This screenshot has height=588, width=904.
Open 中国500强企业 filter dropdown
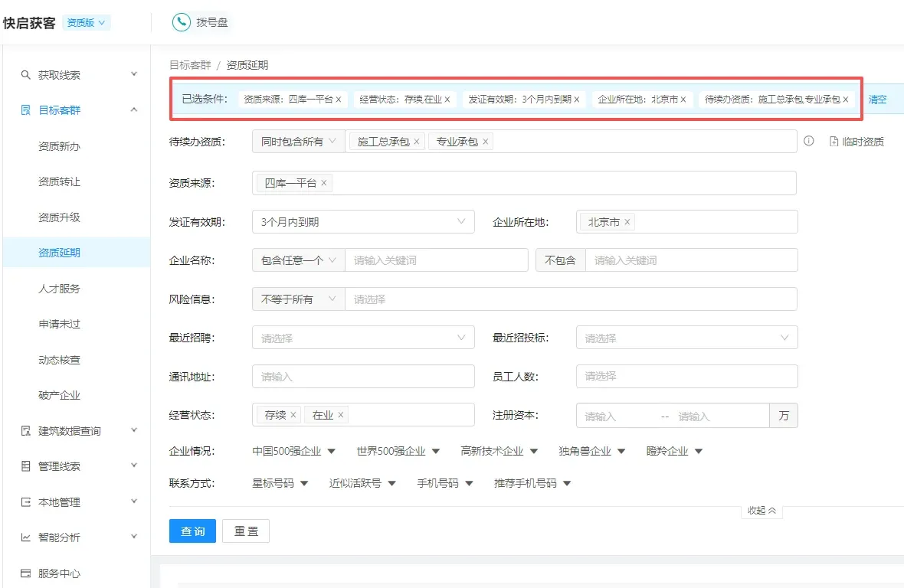tap(293, 451)
